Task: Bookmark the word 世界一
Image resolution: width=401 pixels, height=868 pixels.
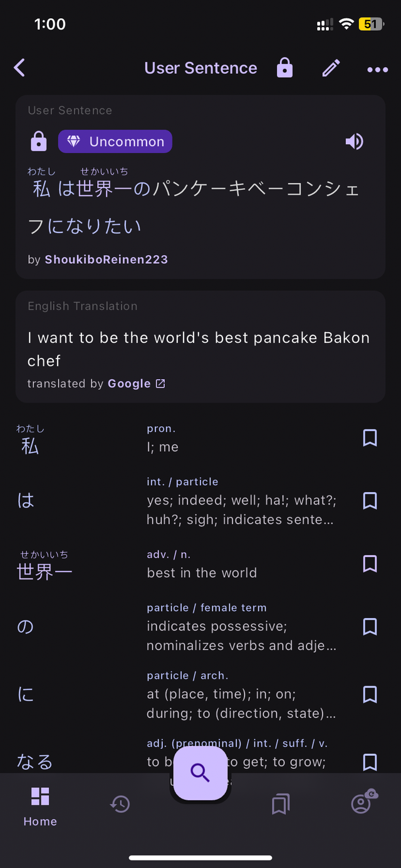Action: (x=370, y=564)
